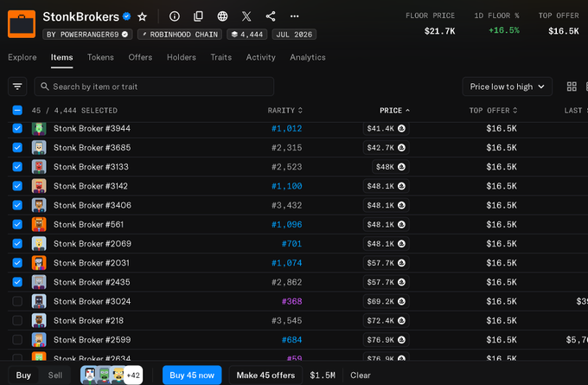This screenshot has width=588, height=385.
Task: Click the 4,444 item count badge
Action: pyautogui.click(x=247, y=35)
